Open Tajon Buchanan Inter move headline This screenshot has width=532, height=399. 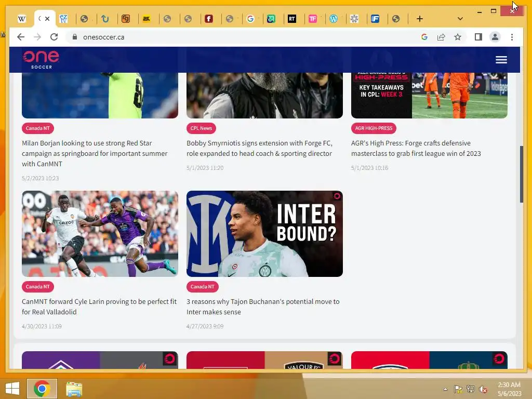click(263, 307)
